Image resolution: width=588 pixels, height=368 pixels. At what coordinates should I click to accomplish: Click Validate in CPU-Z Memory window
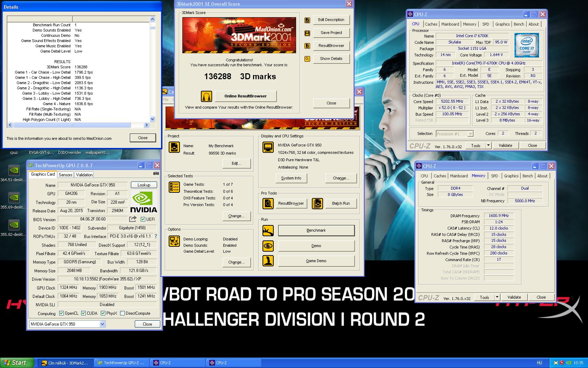click(514, 297)
